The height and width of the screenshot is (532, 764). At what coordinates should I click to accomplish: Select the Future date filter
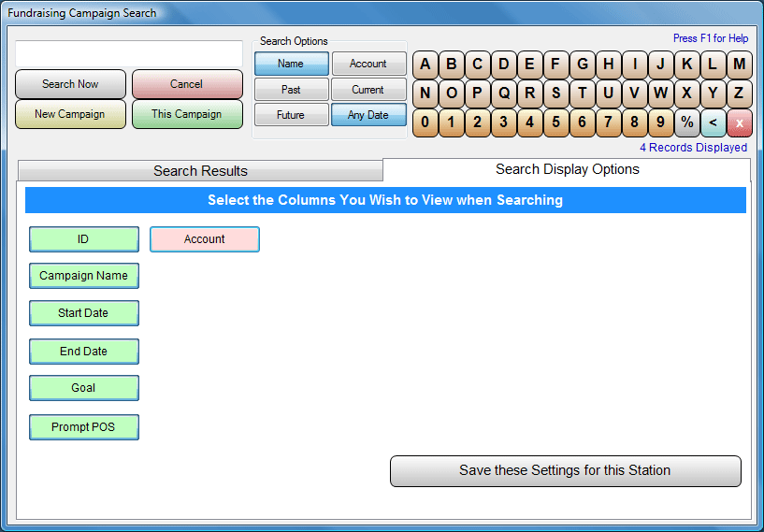tap(291, 115)
